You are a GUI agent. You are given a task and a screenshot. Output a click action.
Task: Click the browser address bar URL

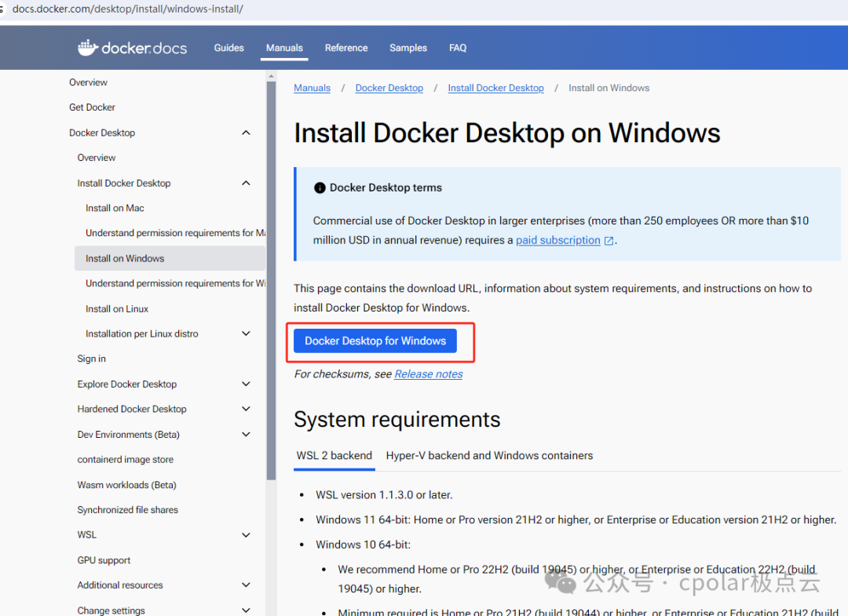pyautogui.click(x=128, y=9)
